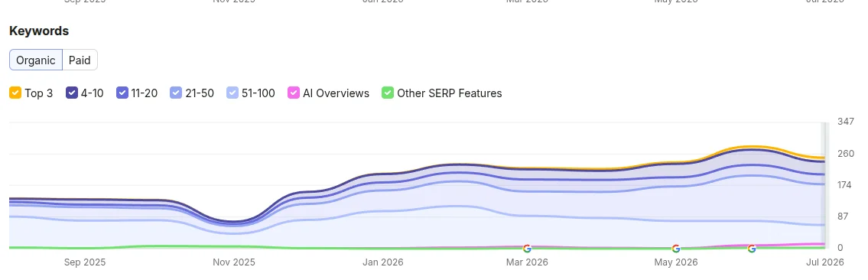Select the Nov 2025 axis label
This screenshot has height=280, width=868.
pos(234,262)
